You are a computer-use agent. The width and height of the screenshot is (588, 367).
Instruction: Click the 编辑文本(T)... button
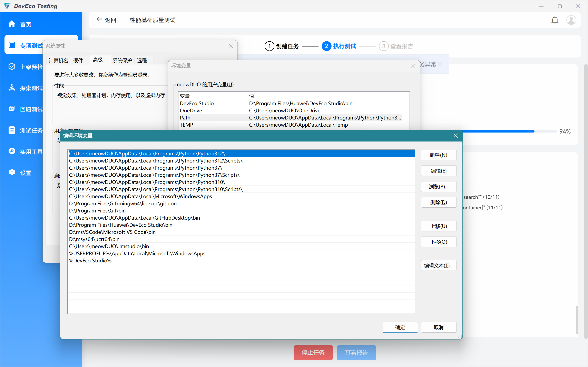(438, 265)
